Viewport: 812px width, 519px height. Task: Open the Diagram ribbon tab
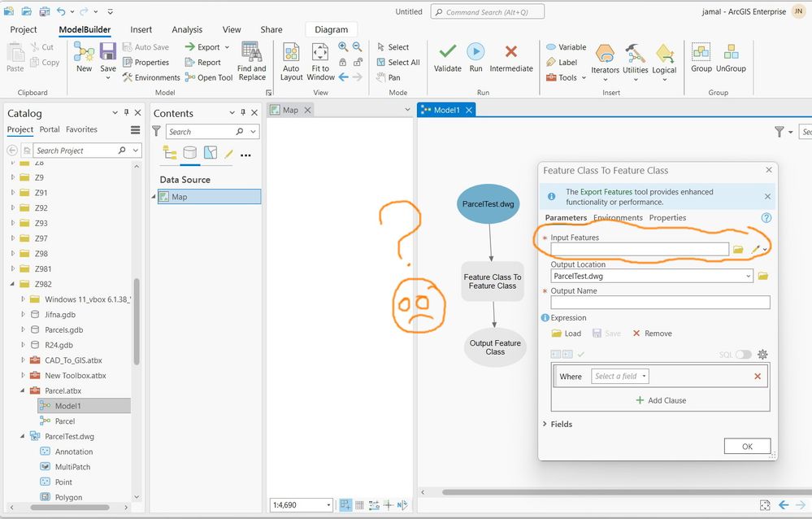[331, 29]
